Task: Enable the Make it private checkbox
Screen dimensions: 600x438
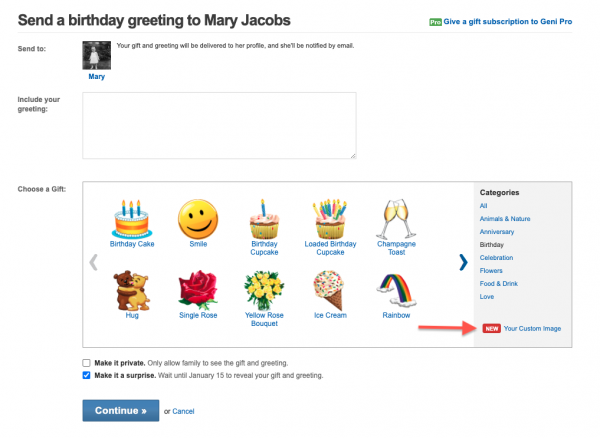Action: click(x=86, y=363)
